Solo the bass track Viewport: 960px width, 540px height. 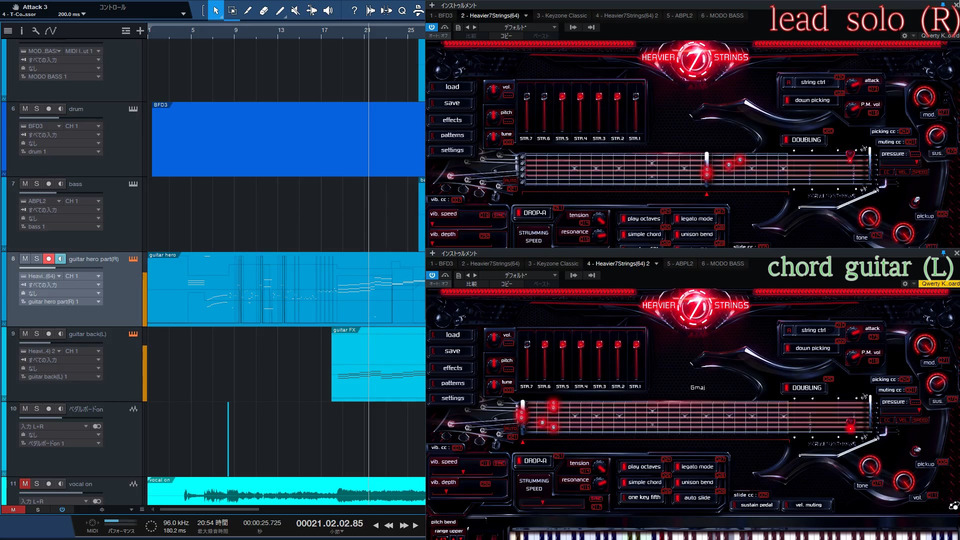(x=37, y=184)
